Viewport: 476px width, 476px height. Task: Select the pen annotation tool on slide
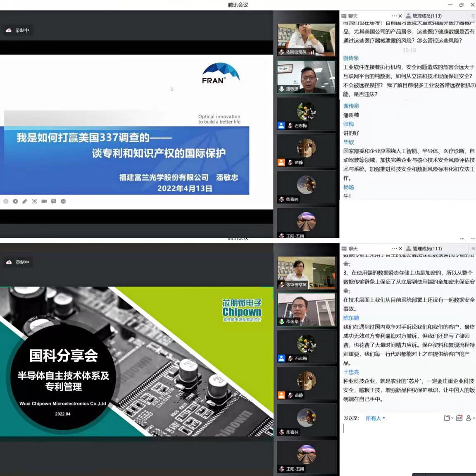click(x=25, y=201)
